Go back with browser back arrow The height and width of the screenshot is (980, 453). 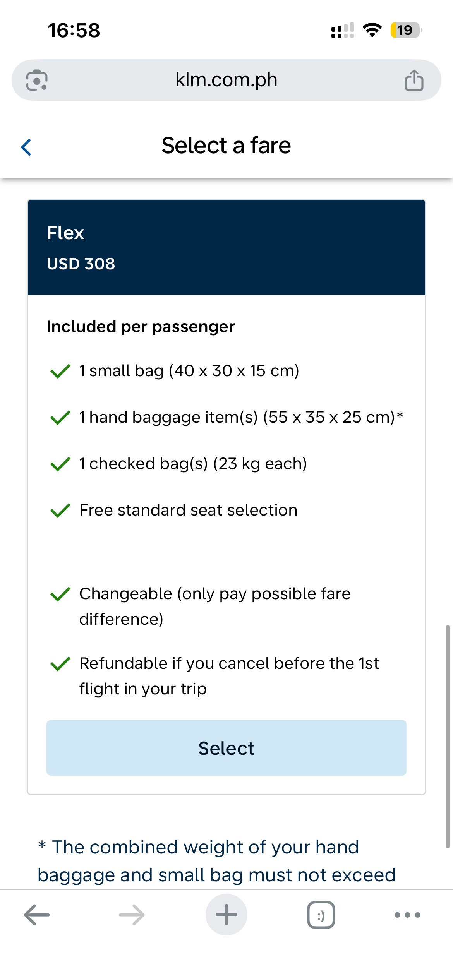[x=37, y=915]
